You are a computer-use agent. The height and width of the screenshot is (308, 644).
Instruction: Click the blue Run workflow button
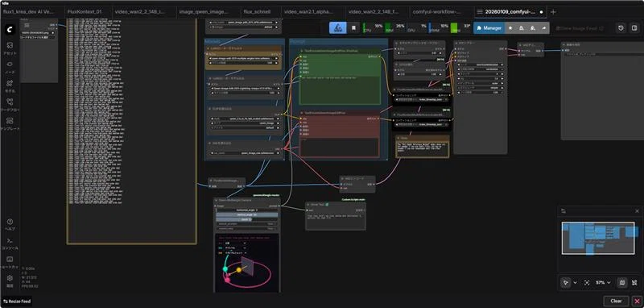[x=338, y=28]
